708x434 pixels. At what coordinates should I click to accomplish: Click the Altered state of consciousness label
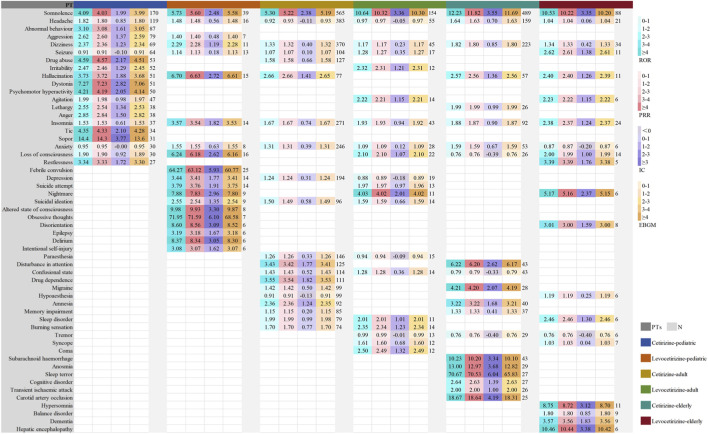pos(37,209)
